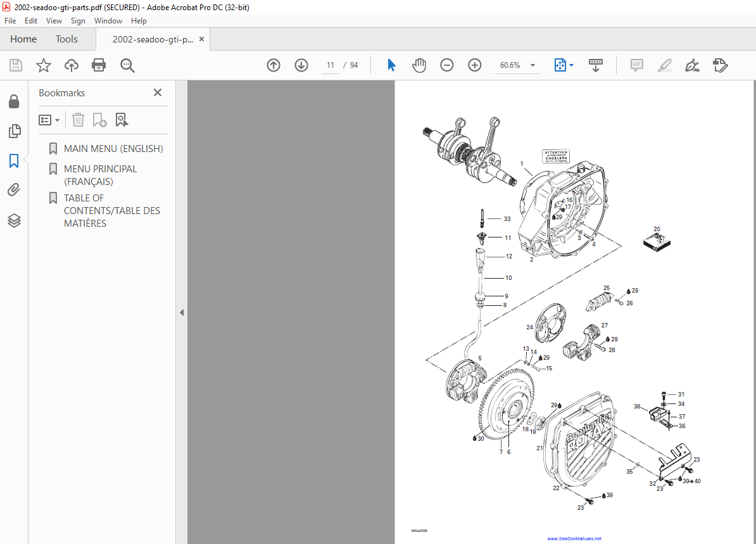Add a comment sticky note
This screenshot has height=544, width=756.
pos(637,65)
